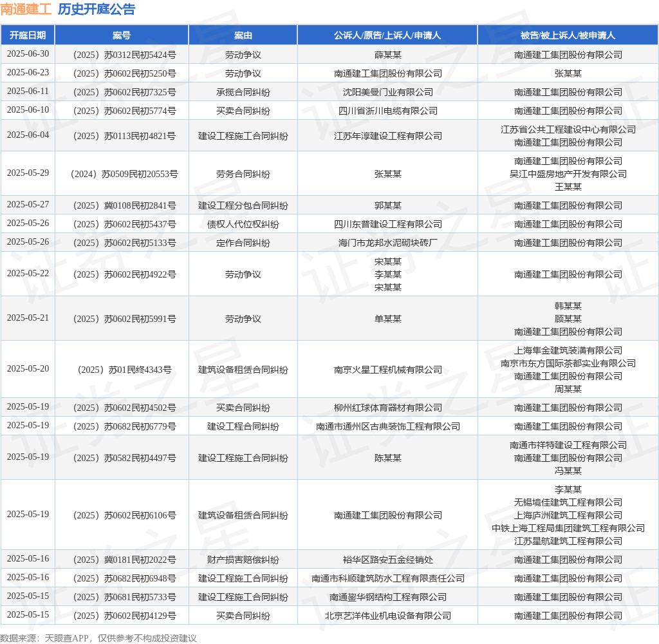659x644 pixels.
Task: Select case number 苏0312民初5424号
Action: [x=124, y=55]
